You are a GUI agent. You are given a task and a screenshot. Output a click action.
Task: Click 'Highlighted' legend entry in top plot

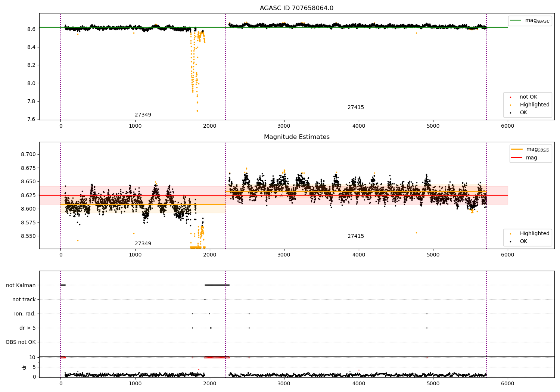[535, 105]
